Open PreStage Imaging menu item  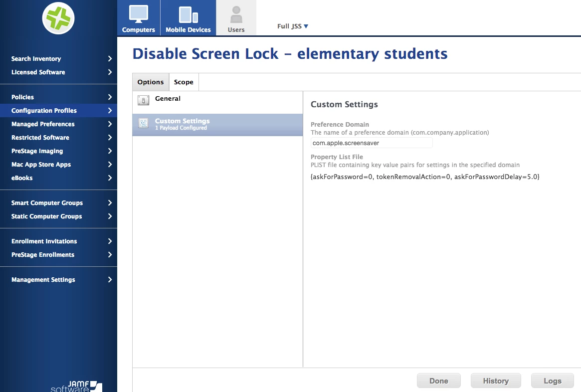tap(37, 151)
